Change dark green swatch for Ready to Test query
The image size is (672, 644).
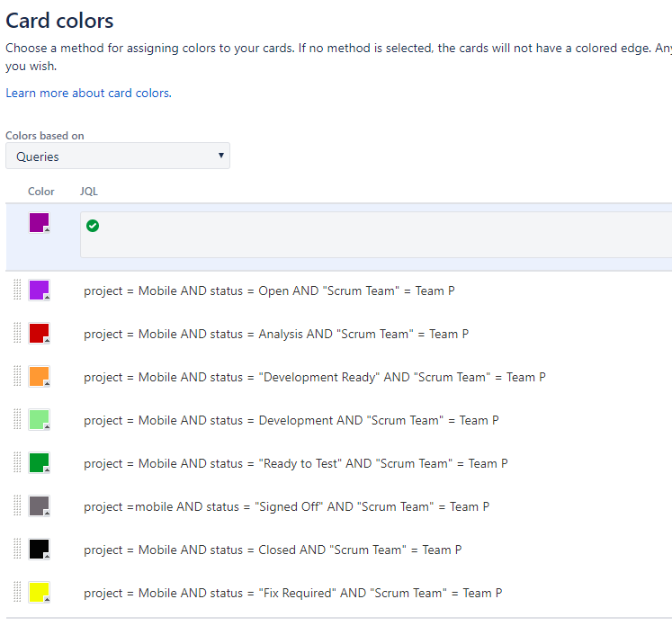39,463
